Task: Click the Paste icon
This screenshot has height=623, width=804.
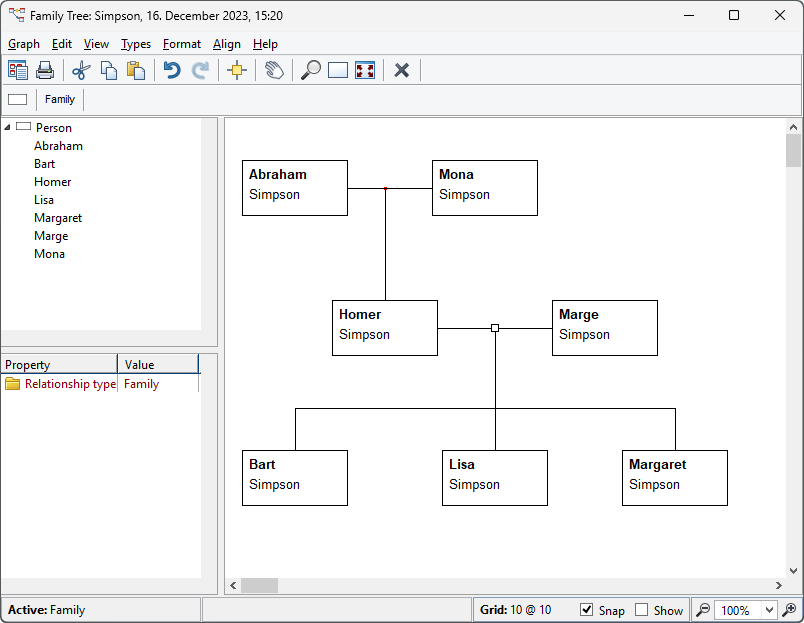Action: (136, 70)
